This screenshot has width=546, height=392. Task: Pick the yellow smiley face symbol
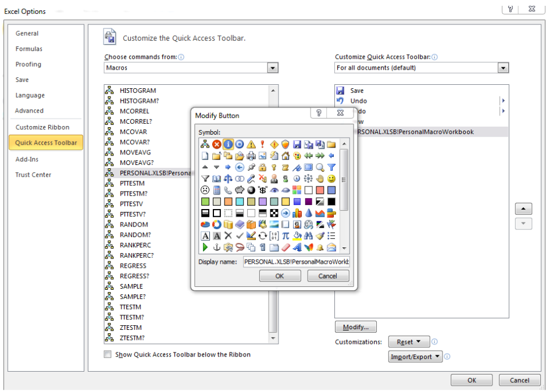(x=331, y=179)
